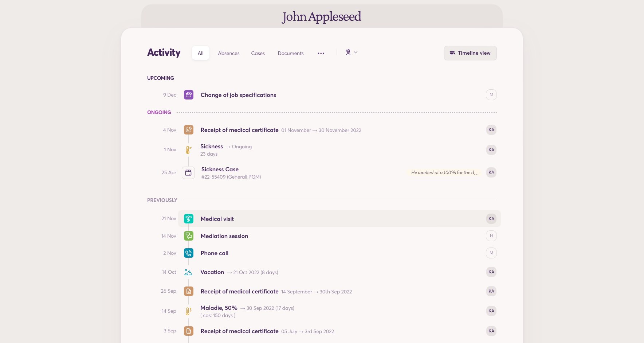Viewport: 644px width, 343px height.
Task: Click the '9 Dec' date label
Action: click(x=170, y=95)
